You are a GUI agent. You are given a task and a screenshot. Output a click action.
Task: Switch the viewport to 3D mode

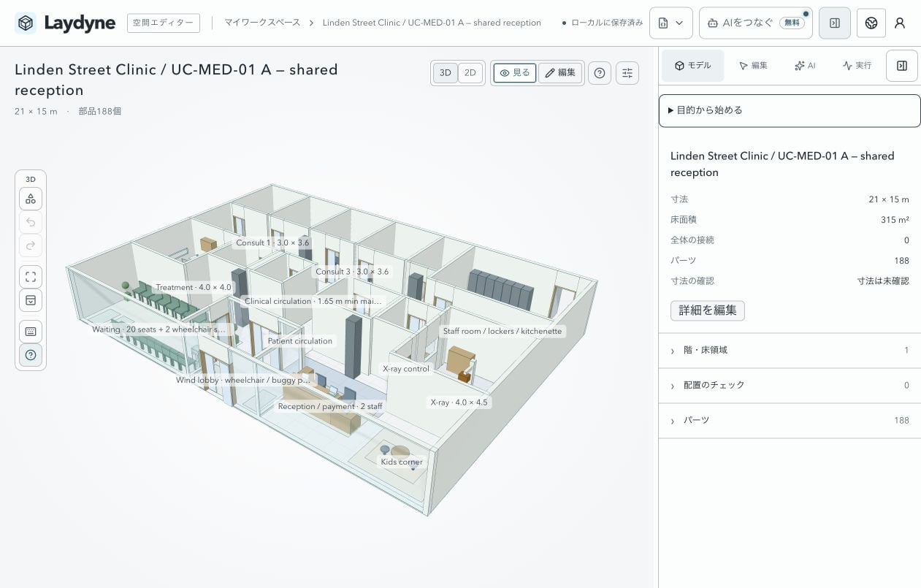[x=446, y=73]
